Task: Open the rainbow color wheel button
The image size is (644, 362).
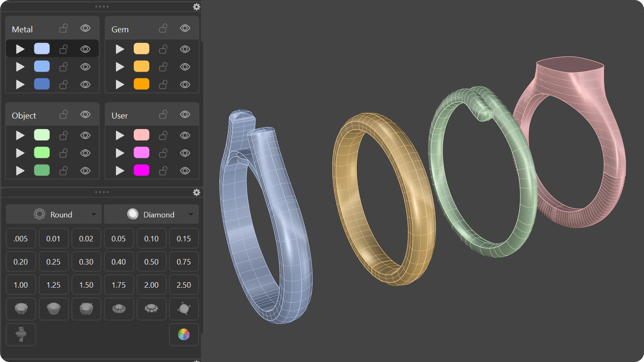Action: 184,335
